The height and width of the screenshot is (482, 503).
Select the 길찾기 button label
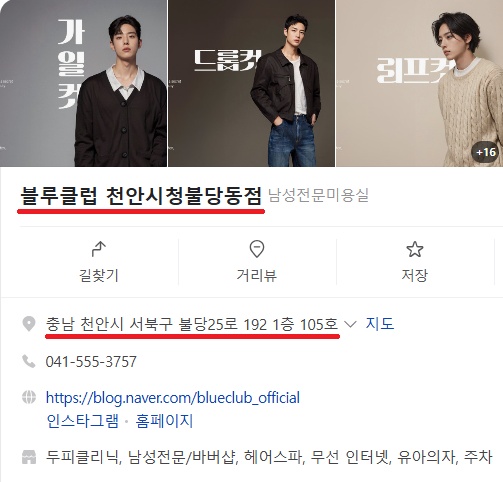tap(99, 276)
